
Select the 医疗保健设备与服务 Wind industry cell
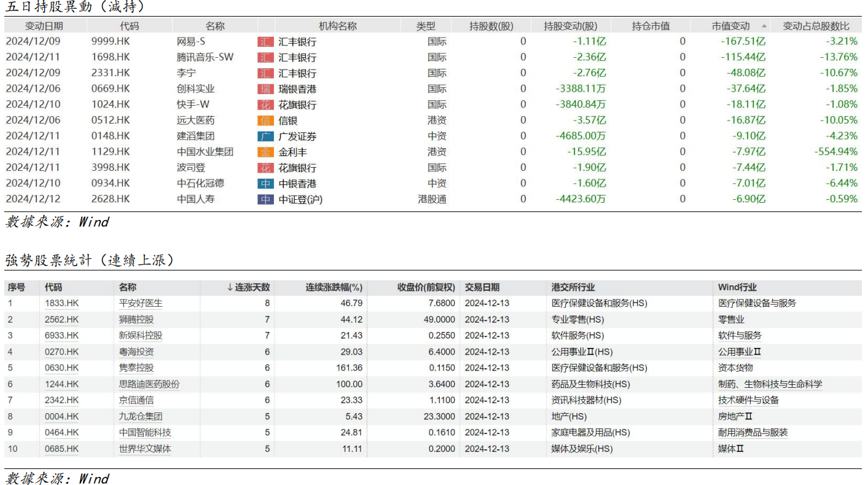point(757,303)
